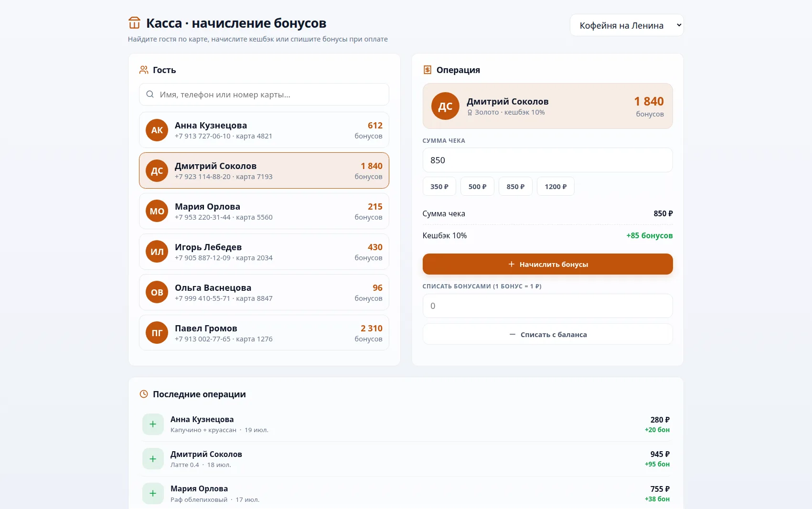Viewport: 812px width, 509px height.
Task: Click 612 bonus balance of Анна Кузнецова
Action: point(375,126)
